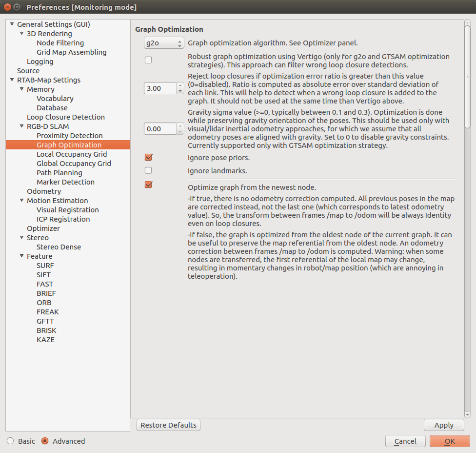Select the Advanced radio button
Image resolution: width=476 pixels, height=453 pixels.
(45, 441)
